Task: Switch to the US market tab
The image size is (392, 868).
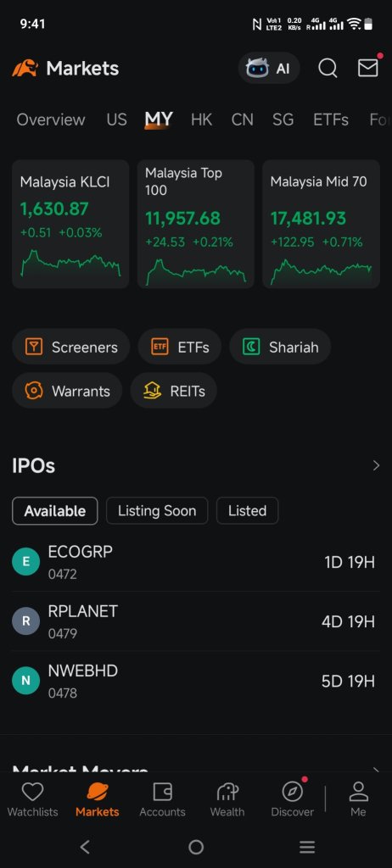Action: 116,120
